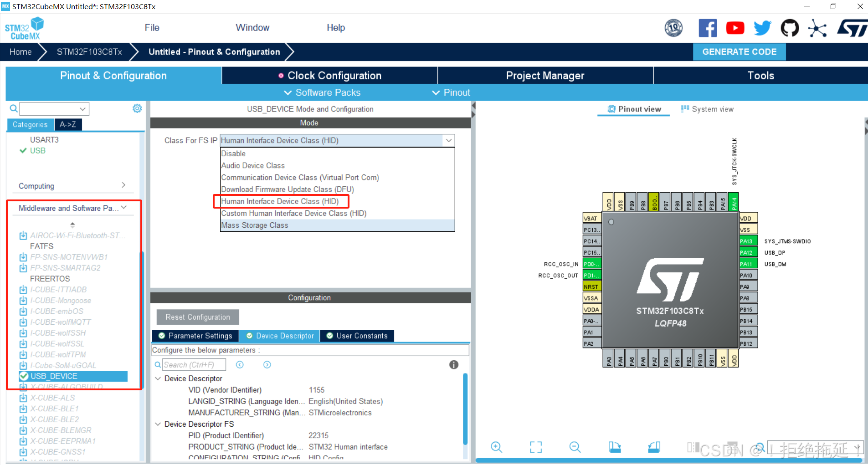
Task: Go to Home breadcrumb
Action: (x=21, y=52)
